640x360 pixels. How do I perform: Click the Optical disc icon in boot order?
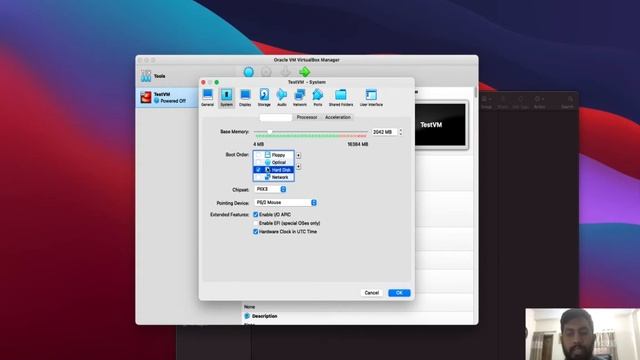(x=268, y=162)
